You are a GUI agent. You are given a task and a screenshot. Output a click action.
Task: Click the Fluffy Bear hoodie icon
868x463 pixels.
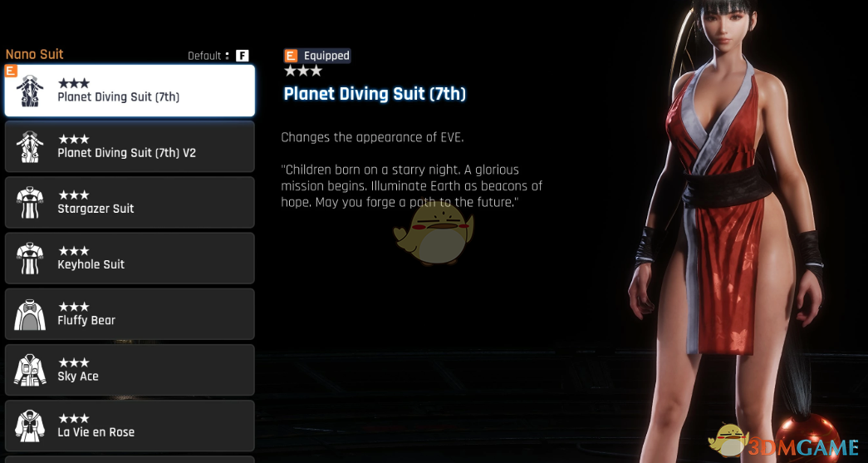tap(29, 314)
